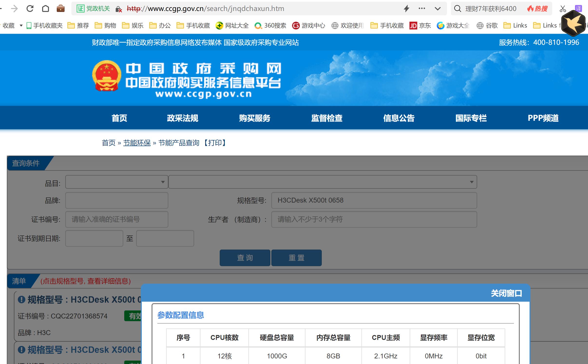Image resolution: width=588 pixels, height=364 pixels.
Task: Click the search magnifier icon
Action: click(x=458, y=9)
